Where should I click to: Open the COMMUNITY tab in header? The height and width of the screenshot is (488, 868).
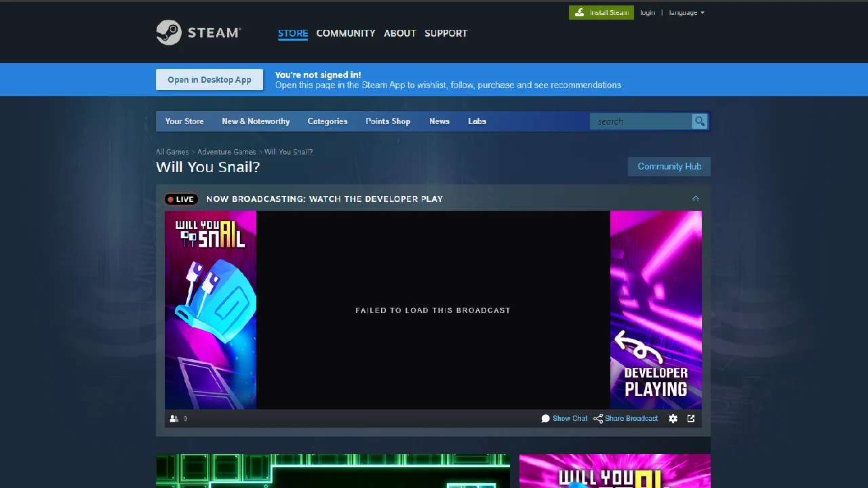pyautogui.click(x=345, y=33)
